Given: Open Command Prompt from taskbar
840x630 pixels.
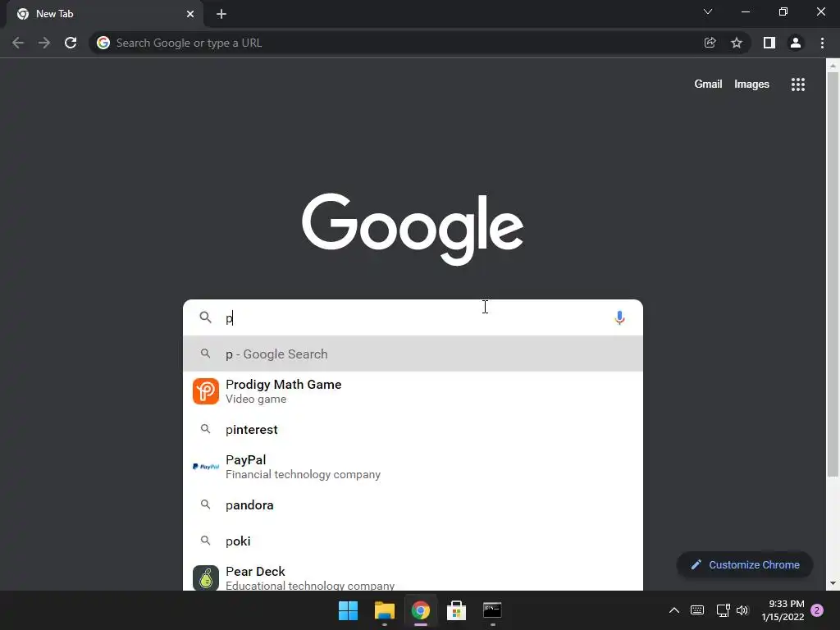Looking at the screenshot, I should (x=492, y=610).
